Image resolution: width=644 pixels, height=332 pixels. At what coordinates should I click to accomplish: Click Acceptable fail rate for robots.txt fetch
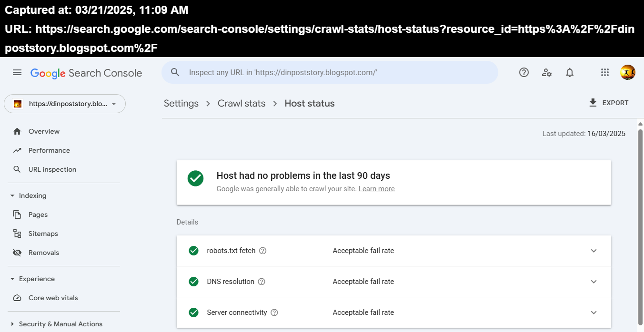[x=363, y=251]
